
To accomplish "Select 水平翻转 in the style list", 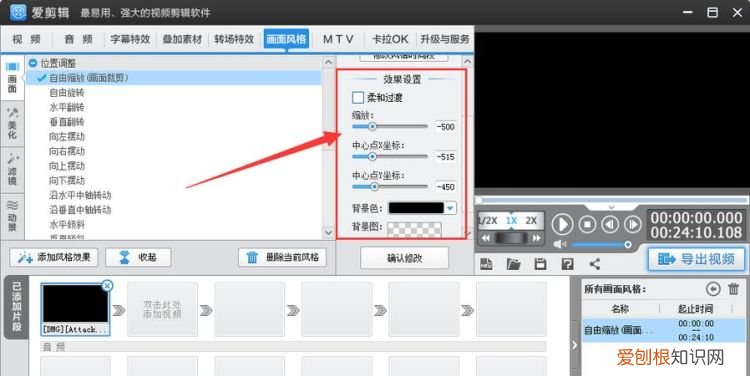I will 67,107.
